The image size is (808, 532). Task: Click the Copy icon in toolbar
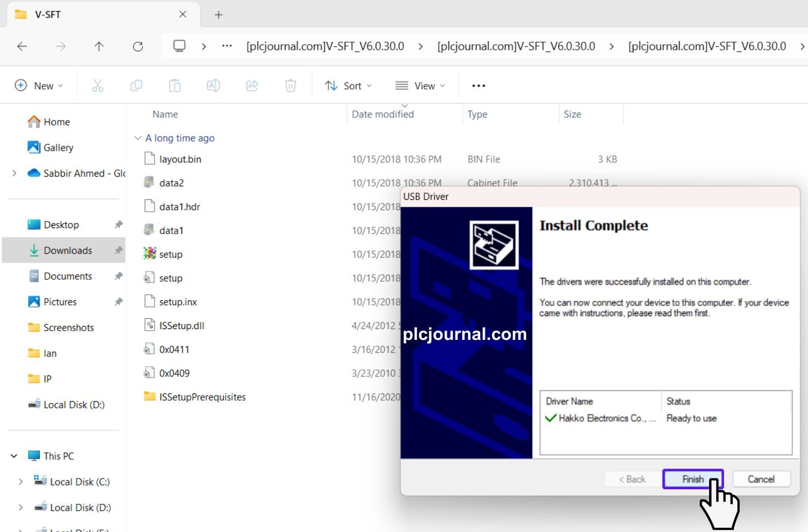point(136,85)
